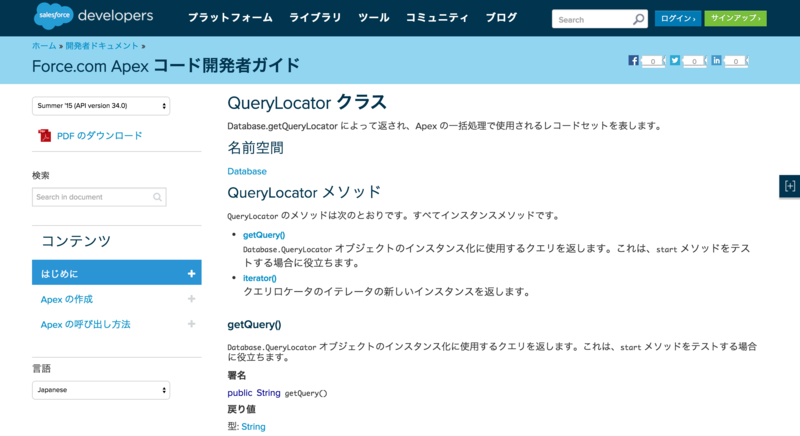Screen dimensions: 800x436
Task: Click the Twitter share count bubble
Action: pos(694,61)
